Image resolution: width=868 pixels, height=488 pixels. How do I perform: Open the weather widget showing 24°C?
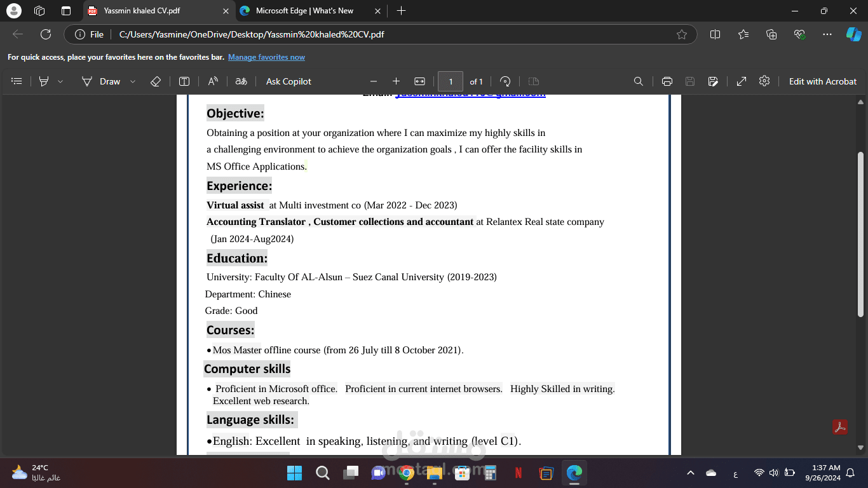[x=36, y=473]
